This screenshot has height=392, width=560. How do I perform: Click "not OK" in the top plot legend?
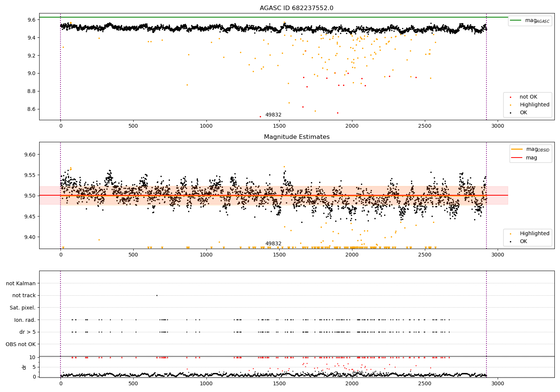(x=528, y=97)
